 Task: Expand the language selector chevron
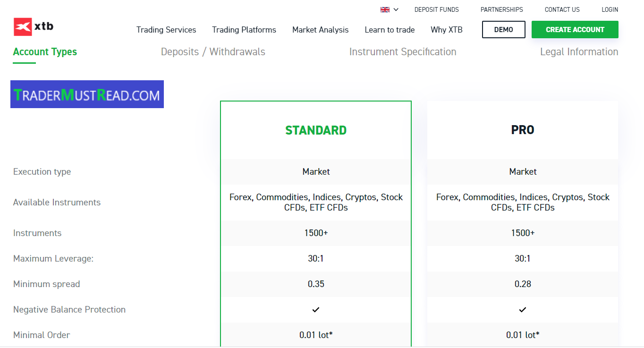[396, 9]
